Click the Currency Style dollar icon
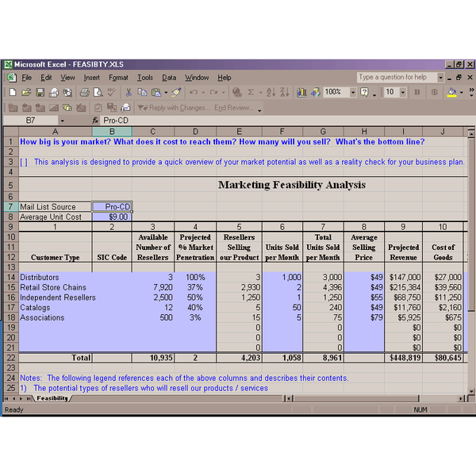This screenshot has height=476, width=476. click(435, 92)
